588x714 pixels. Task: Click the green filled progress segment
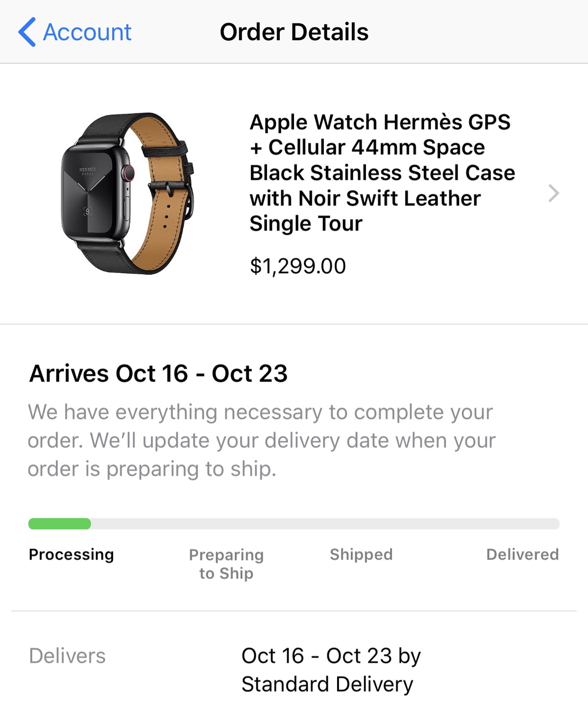[59, 524]
